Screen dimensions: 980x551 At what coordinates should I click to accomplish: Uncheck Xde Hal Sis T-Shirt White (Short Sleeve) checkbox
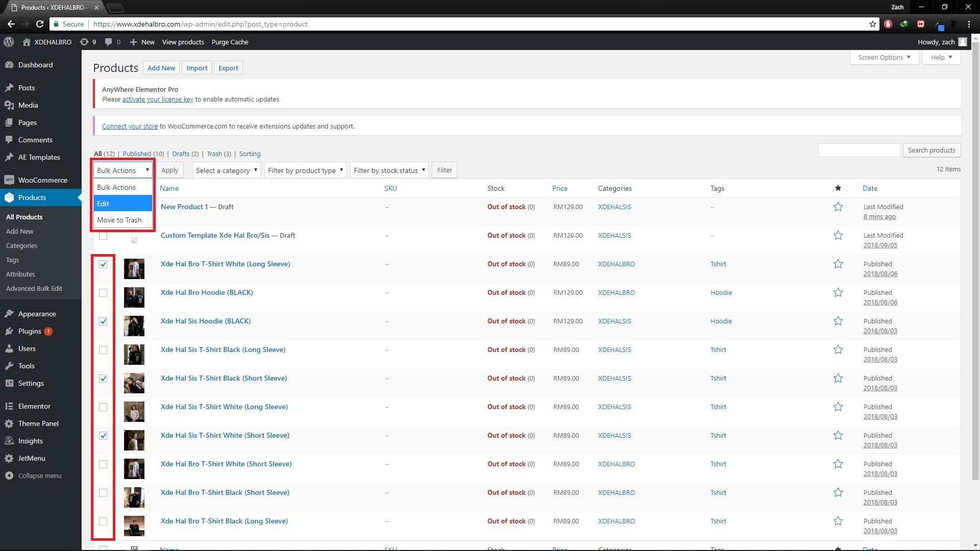[x=103, y=436]
